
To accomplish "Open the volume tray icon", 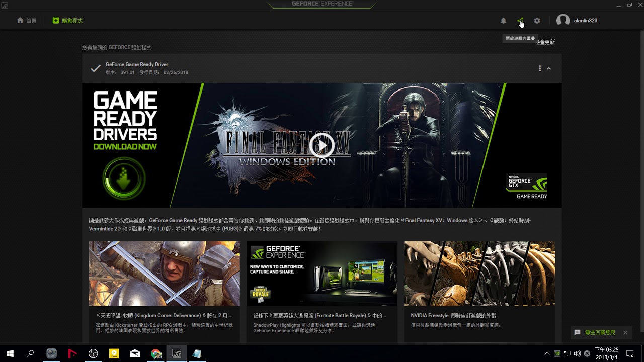I will click(577, 353).
